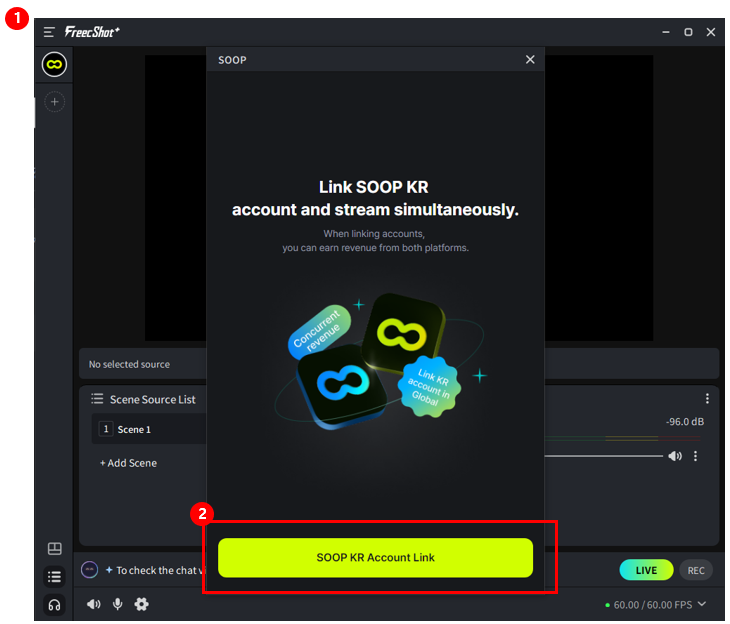The image size is (730, 624).
Task: Click the Scene Source List heading
Action: [153, 399]
